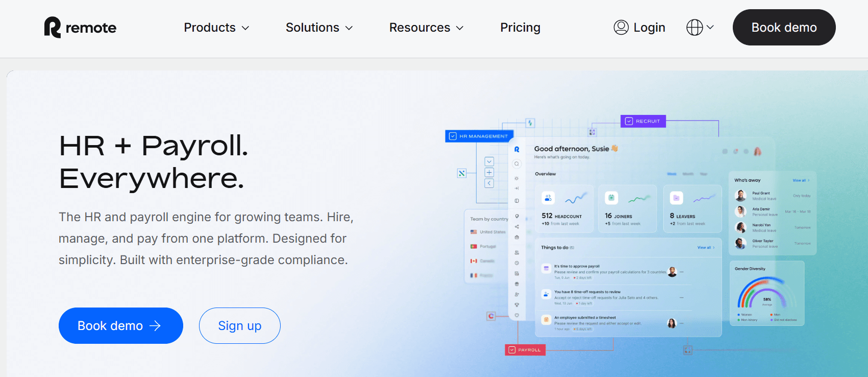Click the dark Book demo header button
Screen dimensions: 868x377
tap(784, 28)
